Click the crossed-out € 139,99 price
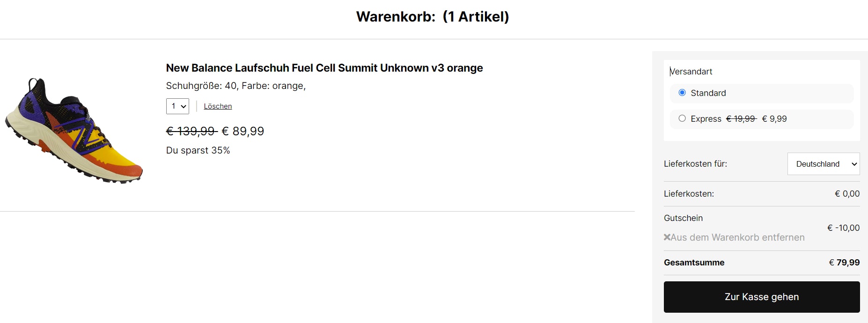 pos(191,132)
